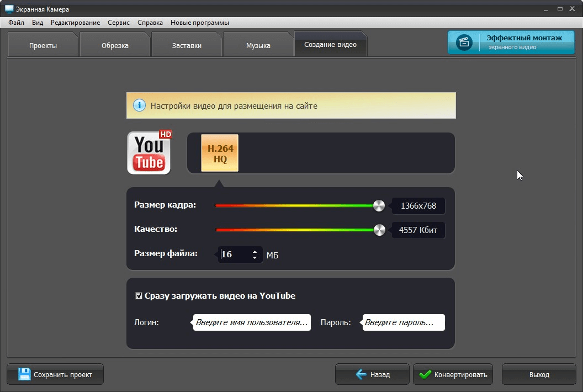
Task: Open the Вид menu
Action: pos(38,23)
